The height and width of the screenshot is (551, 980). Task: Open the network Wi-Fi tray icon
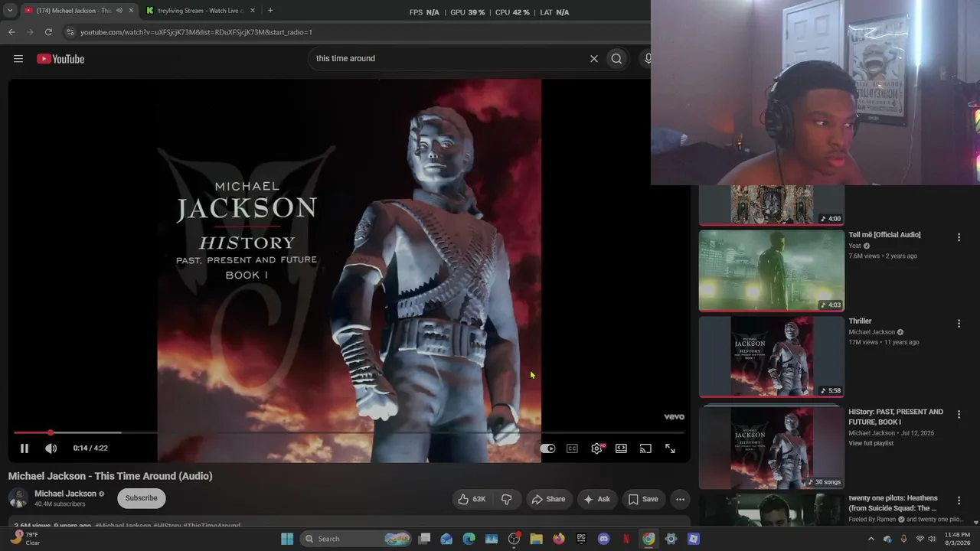coord(920,539)
